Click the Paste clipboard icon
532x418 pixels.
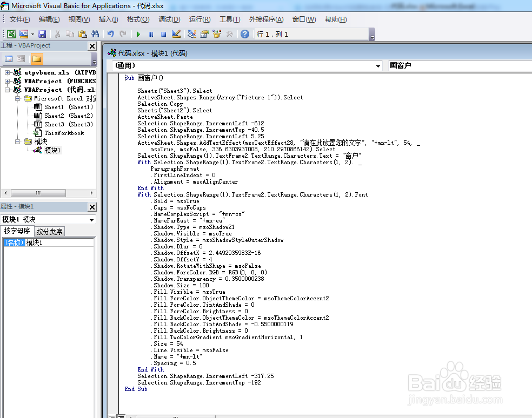point(82,34)
